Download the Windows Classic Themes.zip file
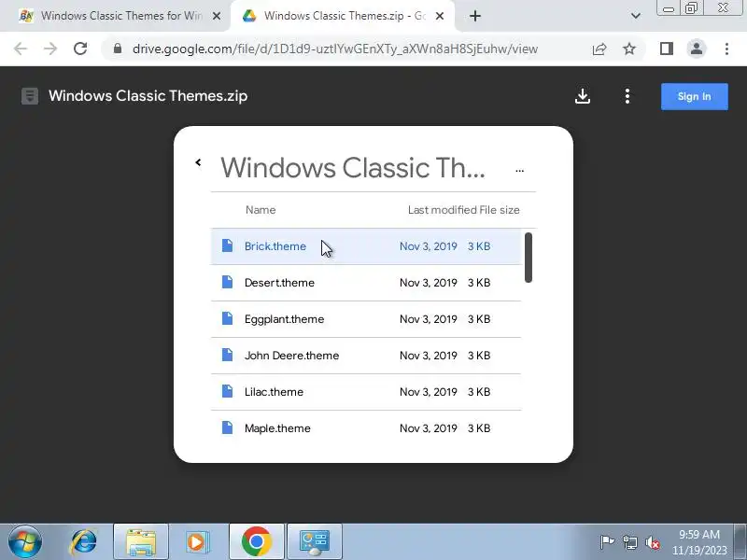 [582, 96]
